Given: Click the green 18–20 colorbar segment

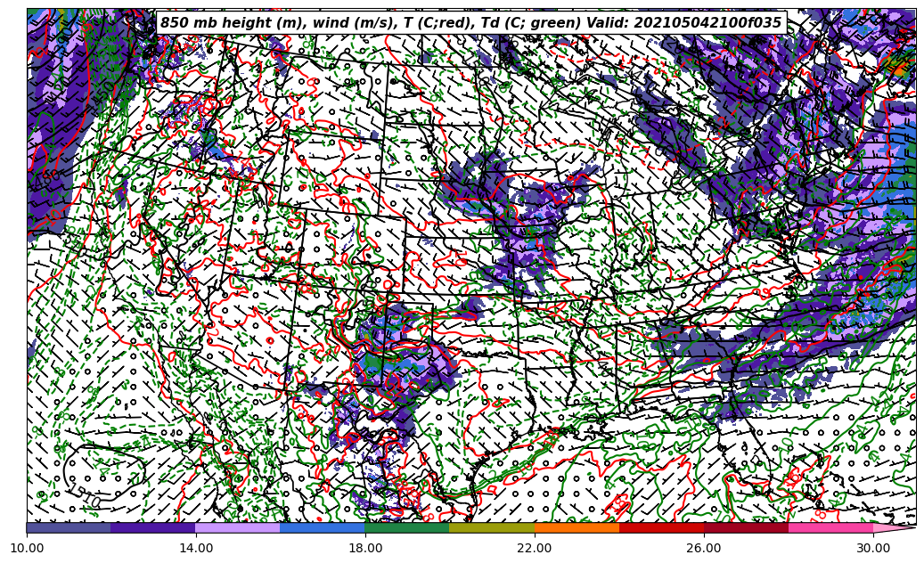Looking at the screenshot, I should (407, 527).
